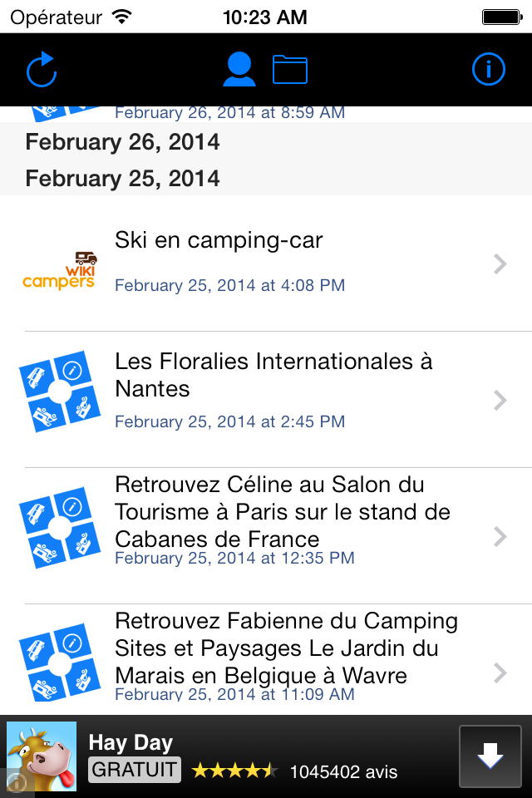Tap the icon beside Retrouvez Fabienne article
532x798 pixels.
(x=59, y=663)
